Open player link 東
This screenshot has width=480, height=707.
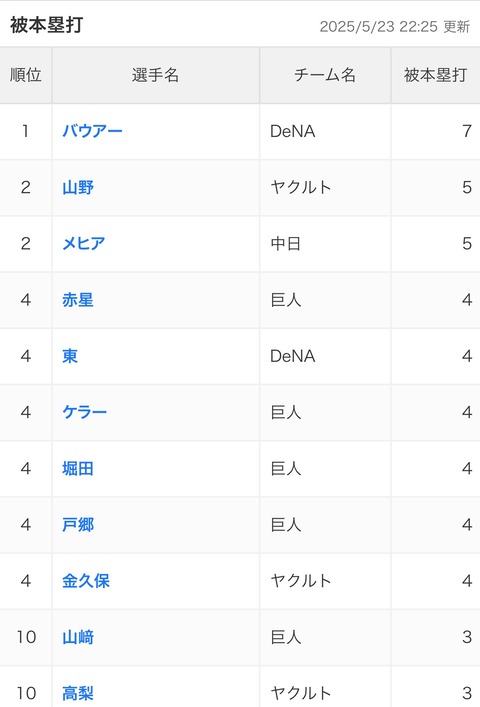(x=70, y=356)
